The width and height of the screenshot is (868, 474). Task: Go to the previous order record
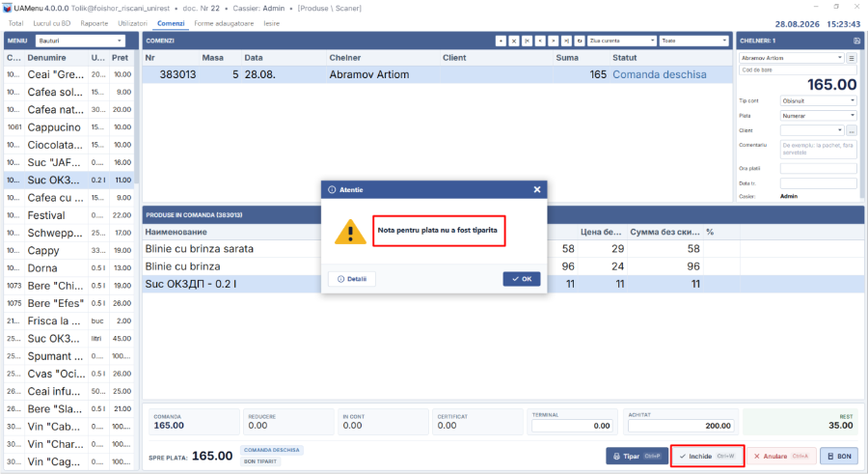click(540, 41)
